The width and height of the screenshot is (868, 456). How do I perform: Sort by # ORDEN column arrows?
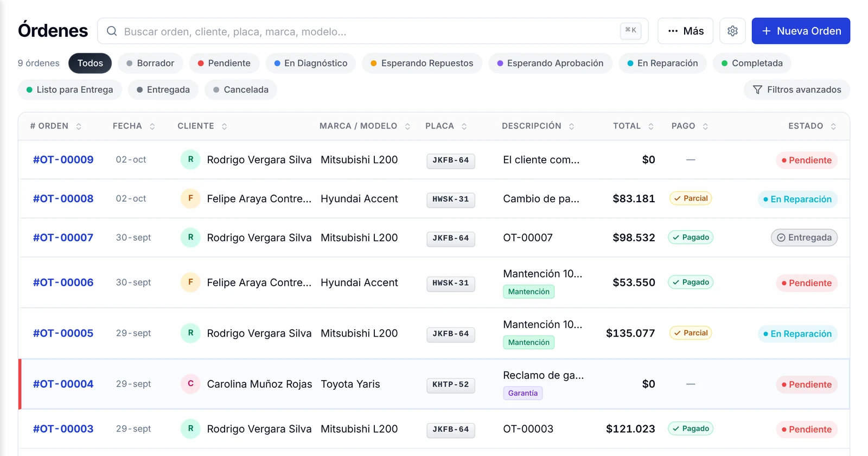[x=79, y=126]
